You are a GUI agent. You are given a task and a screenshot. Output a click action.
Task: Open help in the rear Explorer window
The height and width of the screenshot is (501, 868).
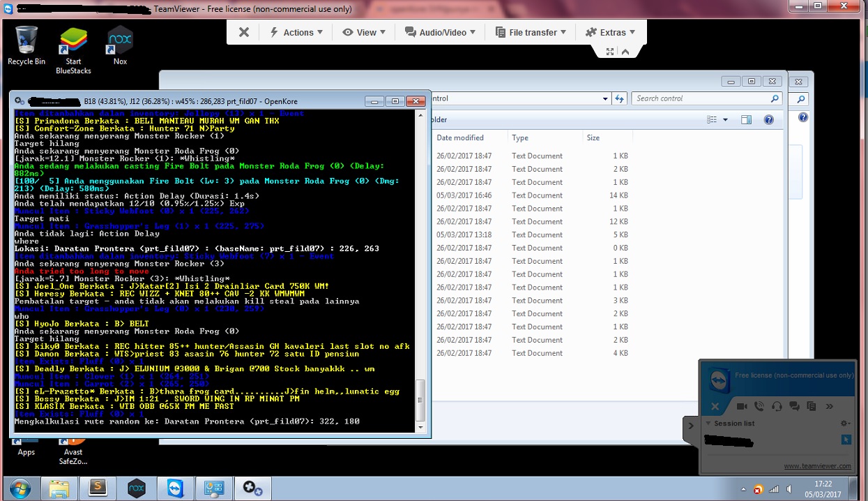coord(802,118)
